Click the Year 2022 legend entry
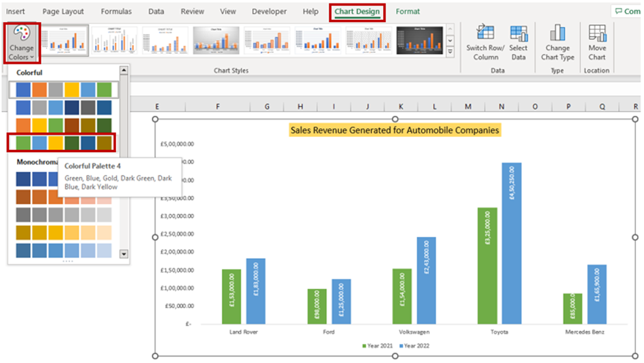 414,346
